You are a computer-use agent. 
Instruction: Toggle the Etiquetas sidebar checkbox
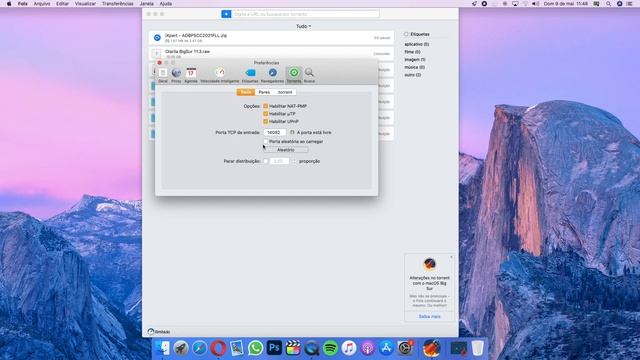point(406,34)
